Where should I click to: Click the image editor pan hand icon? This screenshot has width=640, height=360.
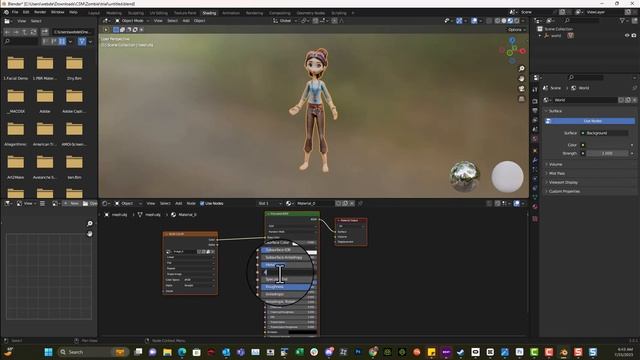(x=89, y=234)
